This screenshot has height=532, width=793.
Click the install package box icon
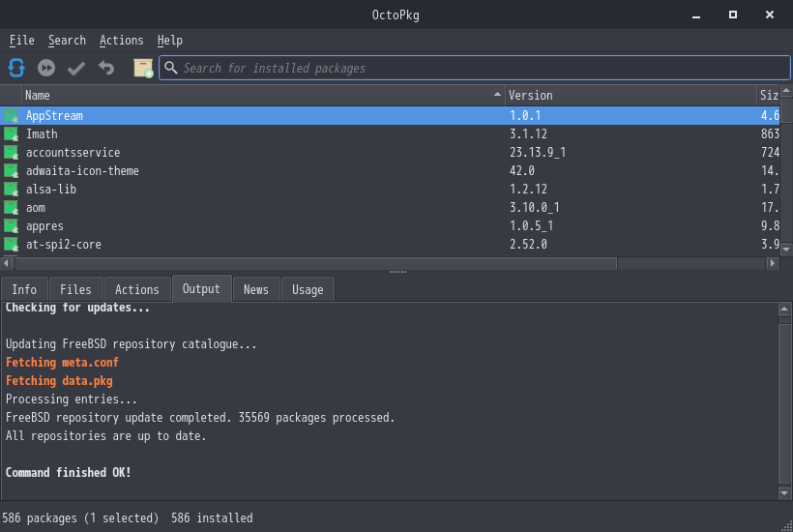coord(143,68)
